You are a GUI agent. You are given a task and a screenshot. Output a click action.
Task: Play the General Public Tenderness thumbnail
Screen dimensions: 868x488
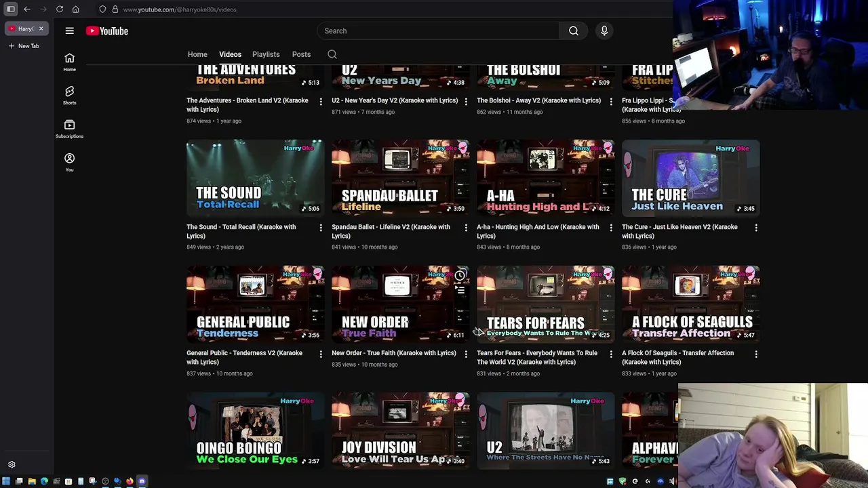point(256,304)
